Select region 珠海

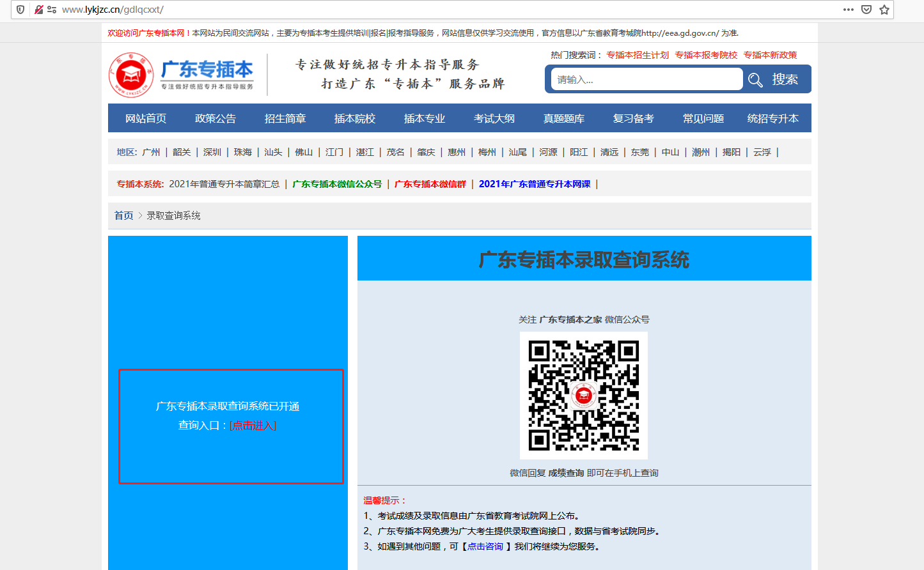click(x=243, y=152)
